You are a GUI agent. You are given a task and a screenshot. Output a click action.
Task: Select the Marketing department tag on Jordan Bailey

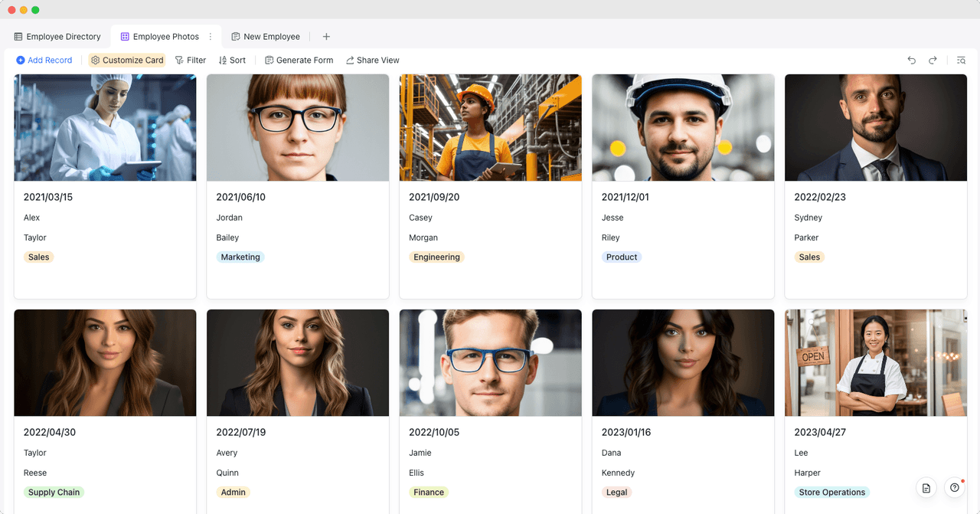(x=240, y=257)
